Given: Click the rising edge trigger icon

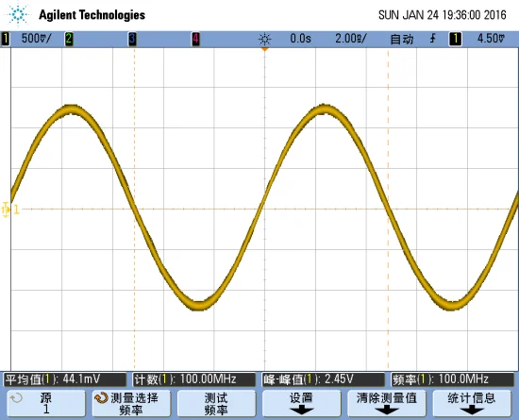Looking at the screenshot, I should click(x=432, y=39).
